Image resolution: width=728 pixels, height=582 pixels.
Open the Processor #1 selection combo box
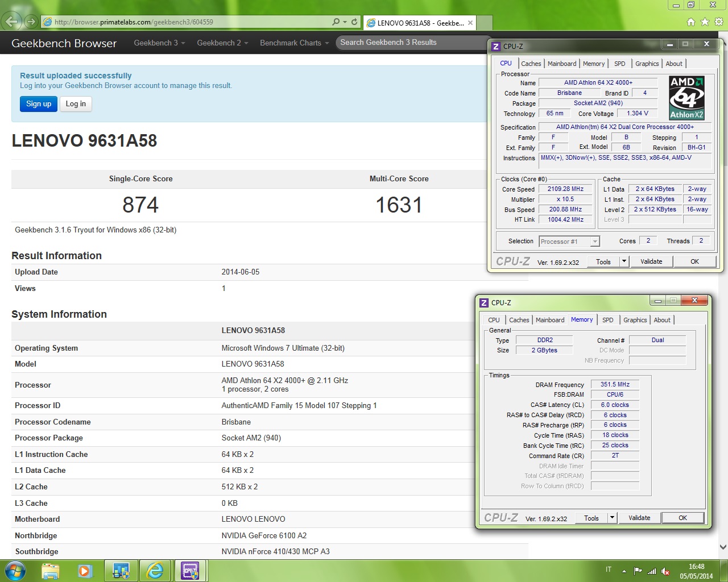tap(569, 242)
